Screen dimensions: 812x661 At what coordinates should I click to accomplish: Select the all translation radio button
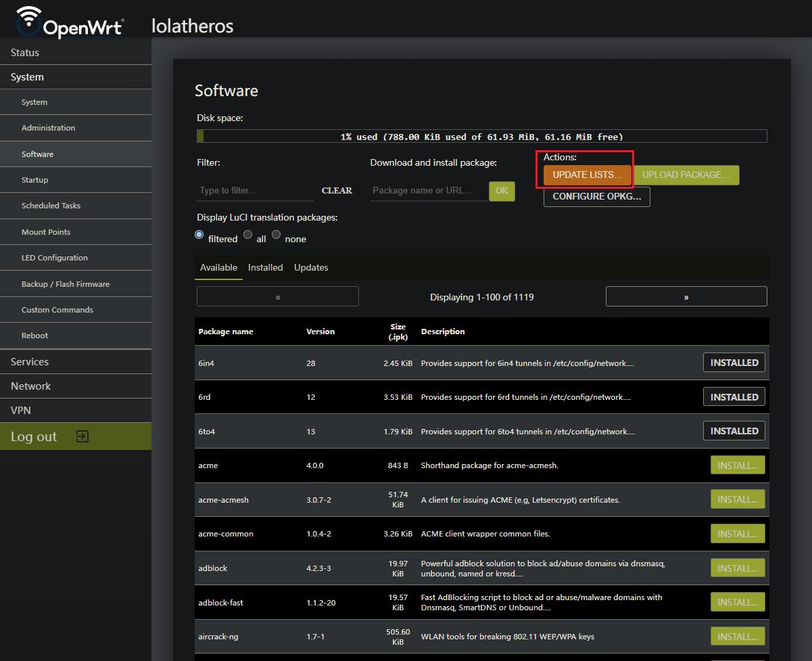click(x=248, y=235)
